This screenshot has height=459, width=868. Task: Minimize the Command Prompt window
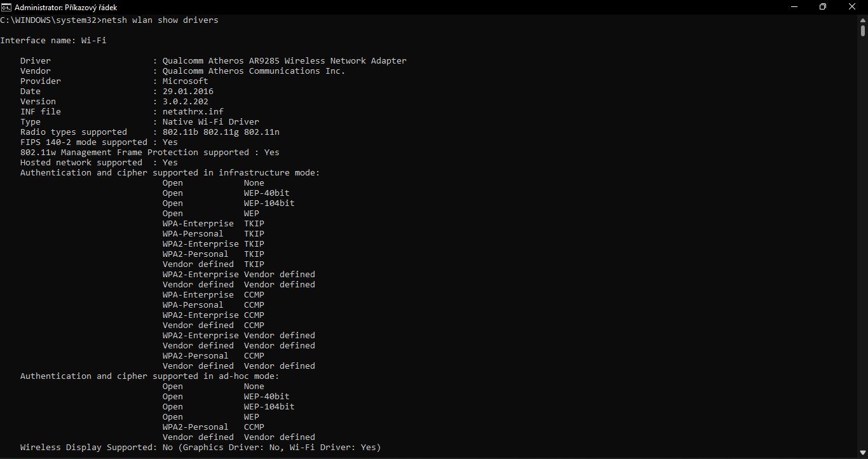click(x=794, y=7)
